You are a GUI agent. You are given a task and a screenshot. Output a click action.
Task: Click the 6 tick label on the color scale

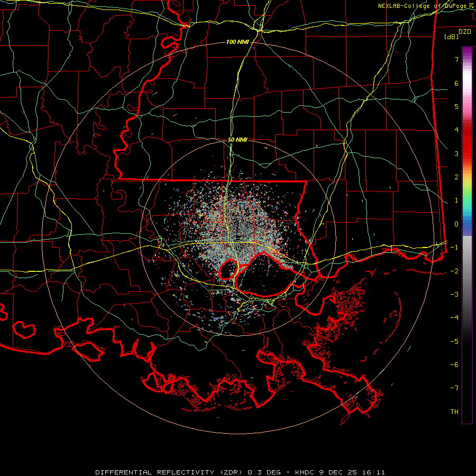(x=456, y=83)
